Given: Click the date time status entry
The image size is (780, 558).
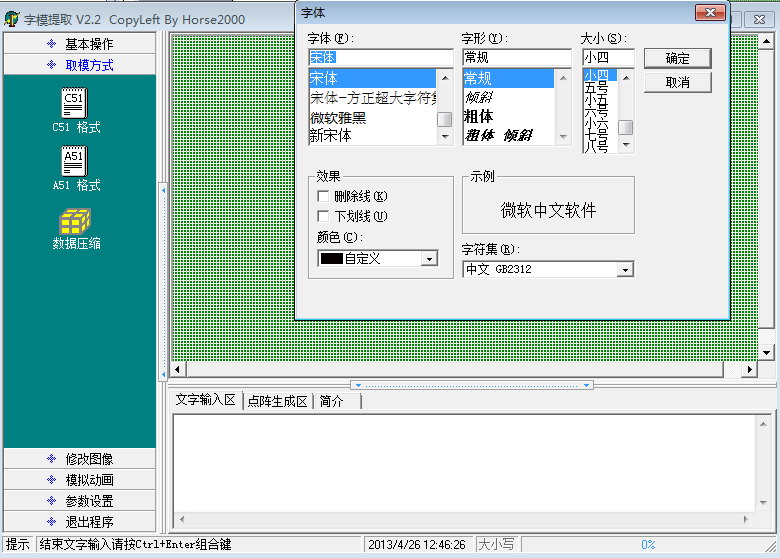Looking at the screenshot, I should [x=417, y=545].
